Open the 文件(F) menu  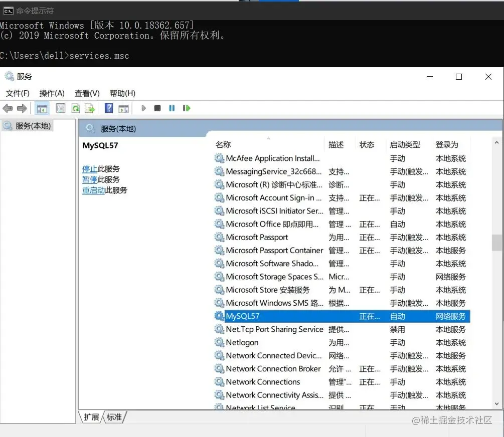coord(18,93)
